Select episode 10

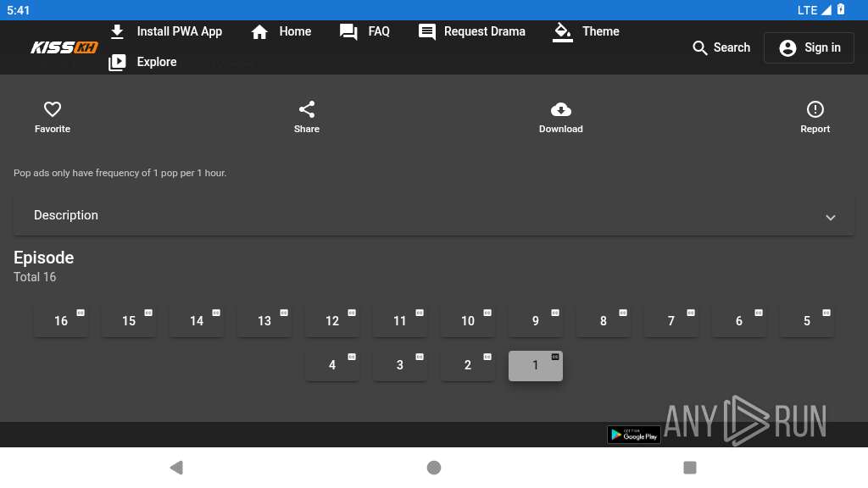[x=468, y=321]
